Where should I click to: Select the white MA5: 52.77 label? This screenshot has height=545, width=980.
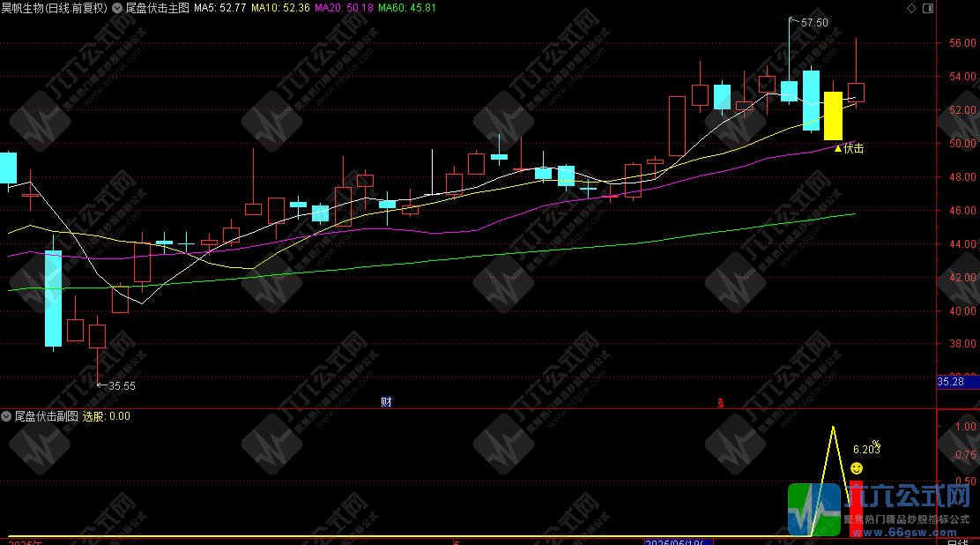coord(219,8)
